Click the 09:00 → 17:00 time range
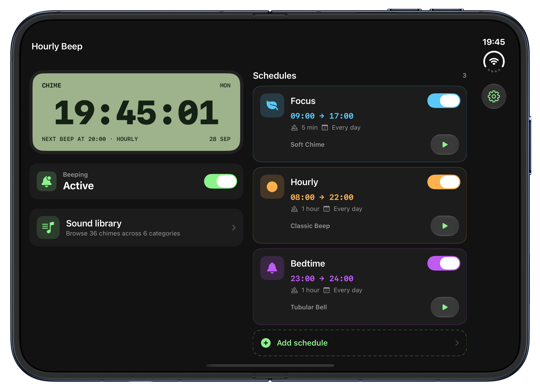Image resolution: width=540 pixels, height=392 pixels. pyautogui.click(x=322, y=116)
